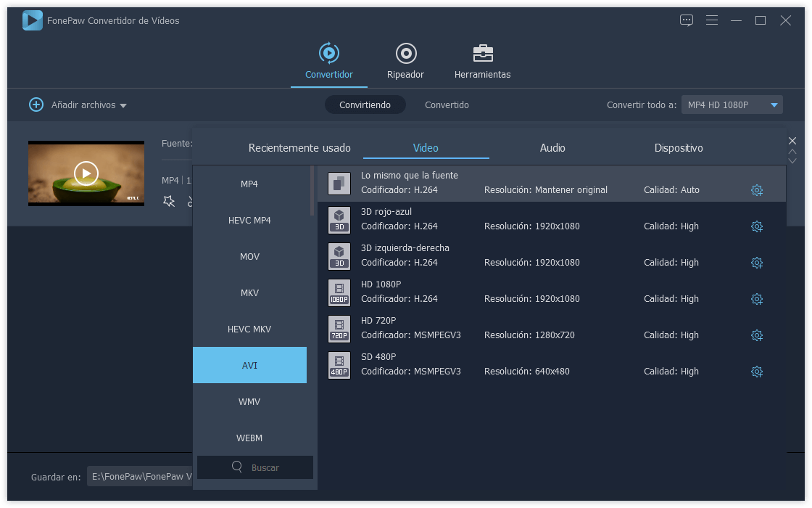
Task: Select the Dispositivo format tab
Action: [x=679, y=148]
